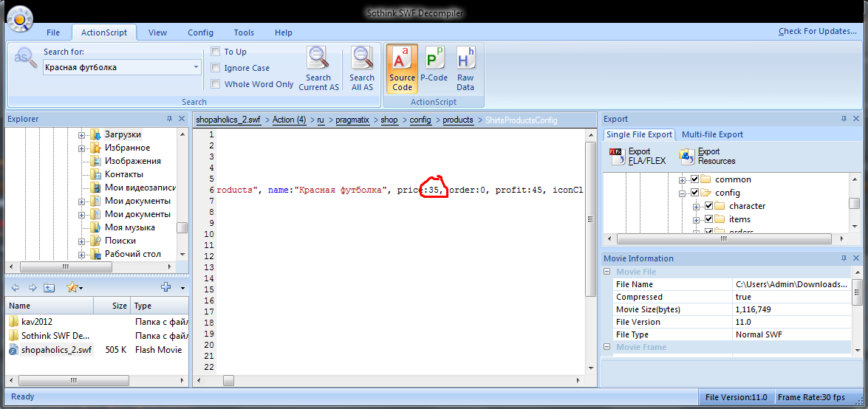This screenshot has width=868, height=409.
Task: Click the Check For Updates link
Action: point(817,32)
